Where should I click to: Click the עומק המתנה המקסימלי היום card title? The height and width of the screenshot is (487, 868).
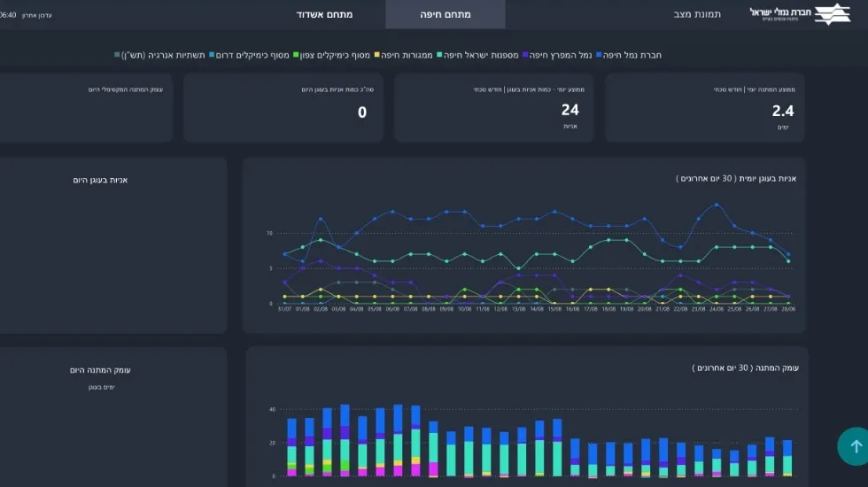point(126,89)
